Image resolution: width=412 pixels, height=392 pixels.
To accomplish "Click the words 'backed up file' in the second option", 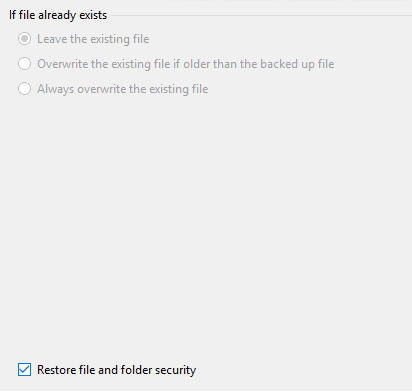I will click(297, 64).
